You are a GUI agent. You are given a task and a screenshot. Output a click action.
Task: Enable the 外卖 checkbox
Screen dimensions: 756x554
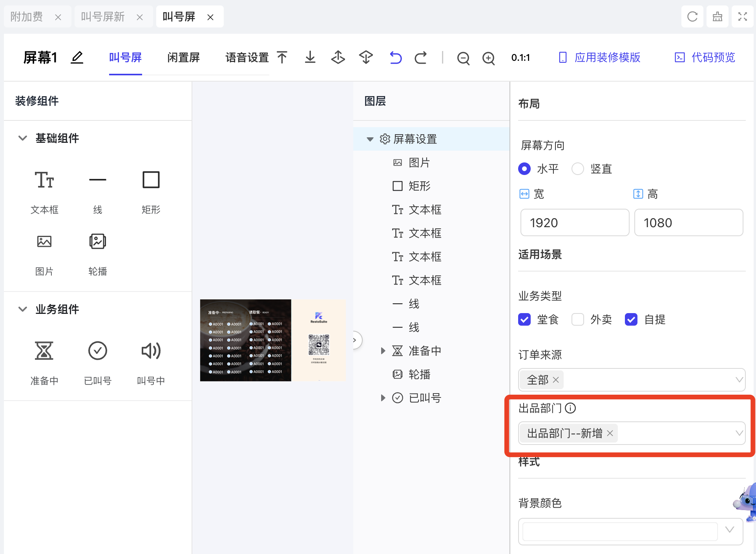[x=578, y=319]
